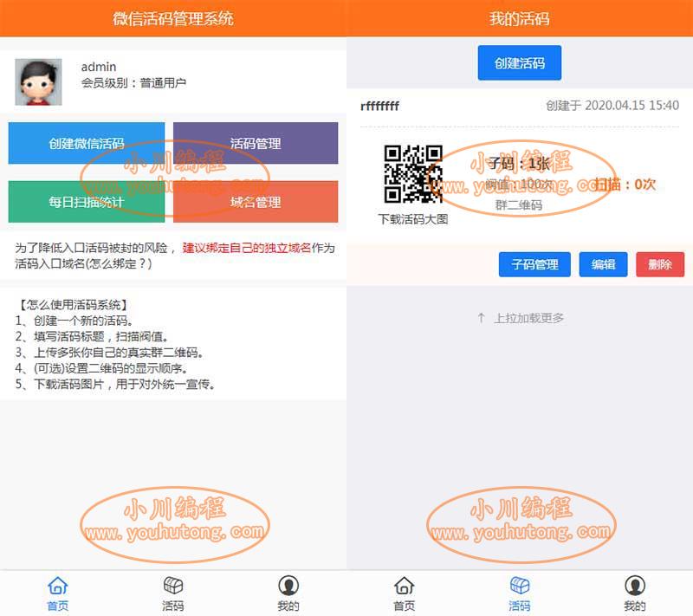Click the admin username text
This screenshot has height=616, width=693.
click(x=99, y=67)
